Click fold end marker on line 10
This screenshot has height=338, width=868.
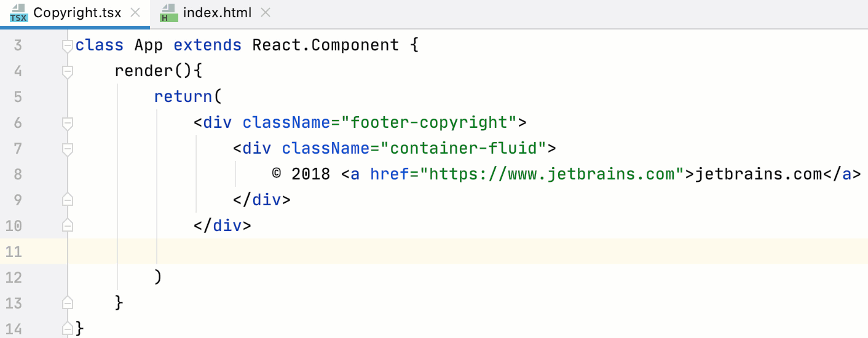(x=68, y=226)
